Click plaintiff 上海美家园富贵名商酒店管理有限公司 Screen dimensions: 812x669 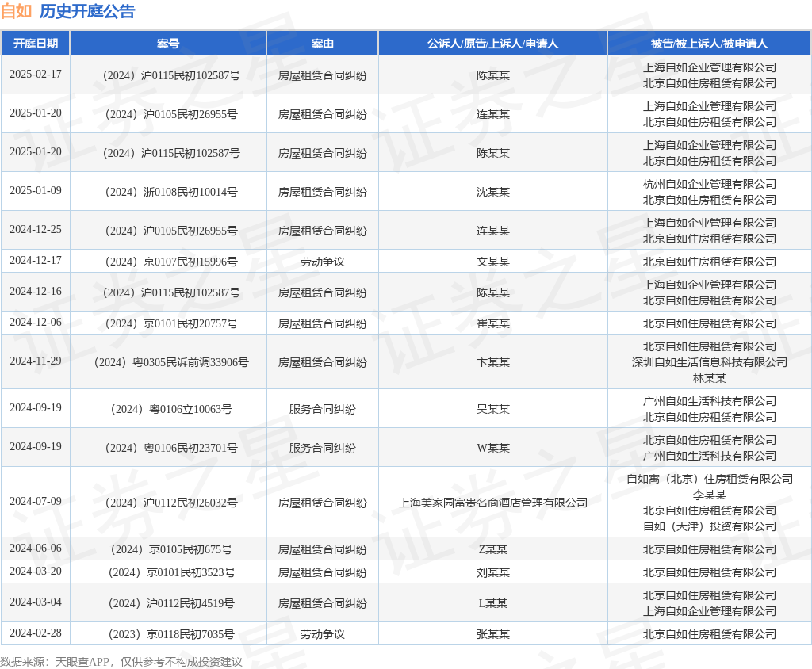pyautogui.click(x=493, y=503)
